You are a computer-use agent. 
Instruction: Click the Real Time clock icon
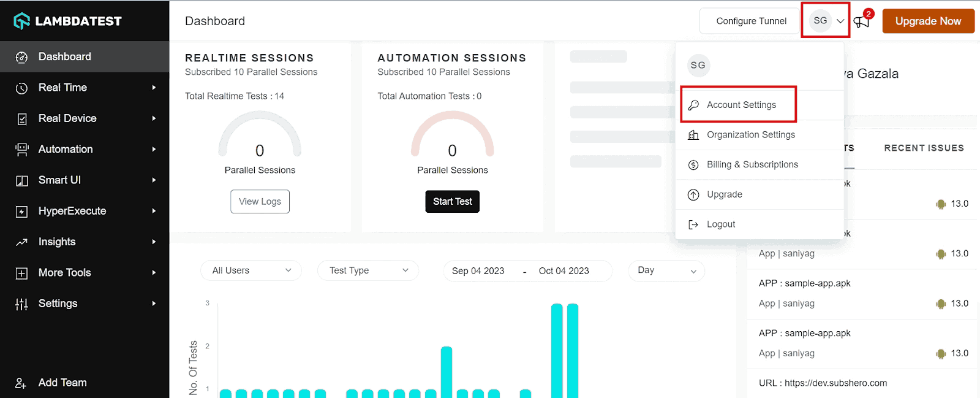21,88
